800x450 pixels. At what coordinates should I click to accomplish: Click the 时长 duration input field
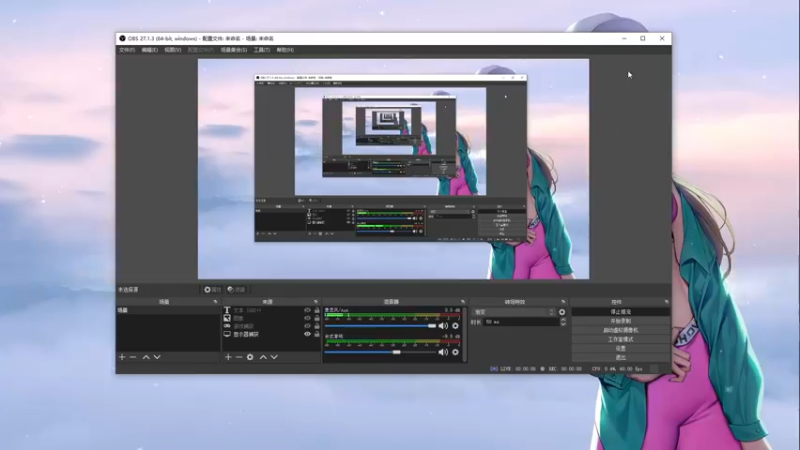[521, 322]
